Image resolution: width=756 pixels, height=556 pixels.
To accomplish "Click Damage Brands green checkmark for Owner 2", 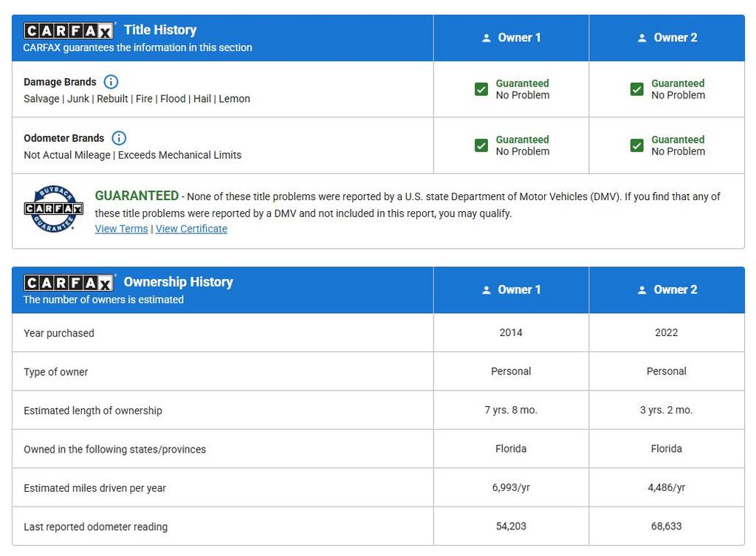I will tap(637, 89).
